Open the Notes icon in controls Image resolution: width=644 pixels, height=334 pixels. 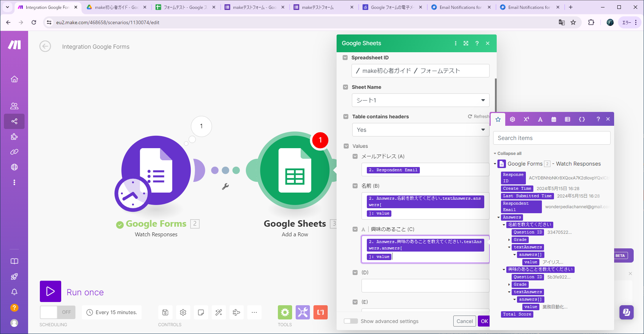click(201, 312)
